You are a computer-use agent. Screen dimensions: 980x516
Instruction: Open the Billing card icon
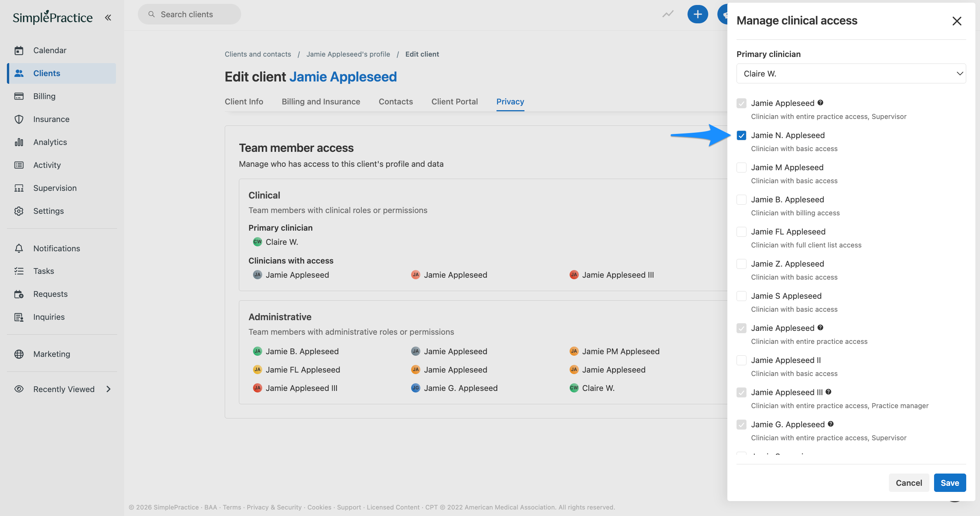[x=19, y=96]
